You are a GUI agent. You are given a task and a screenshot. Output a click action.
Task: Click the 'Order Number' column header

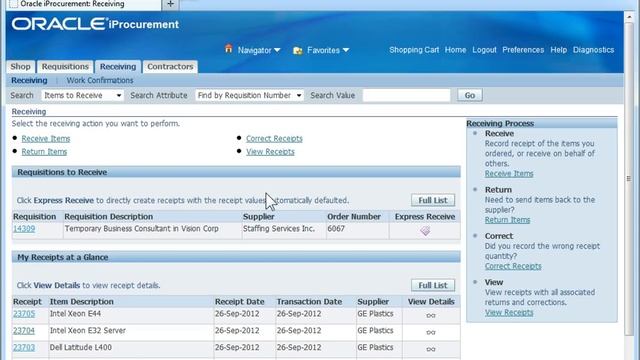pos(354,217)
